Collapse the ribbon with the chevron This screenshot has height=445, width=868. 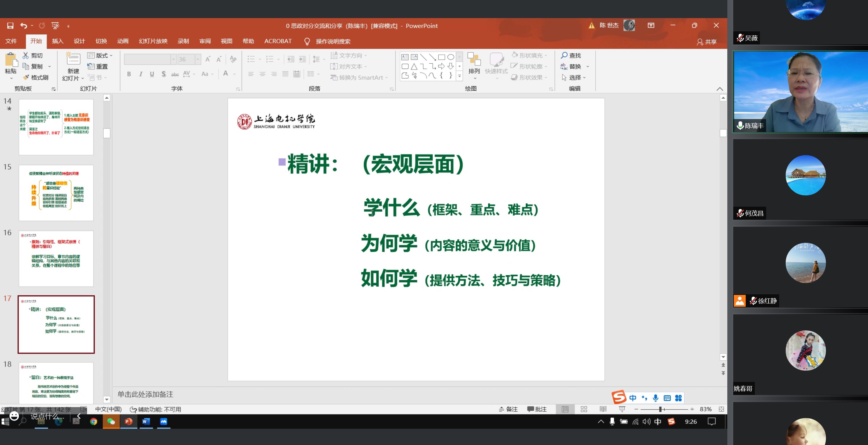pos(719,89)
